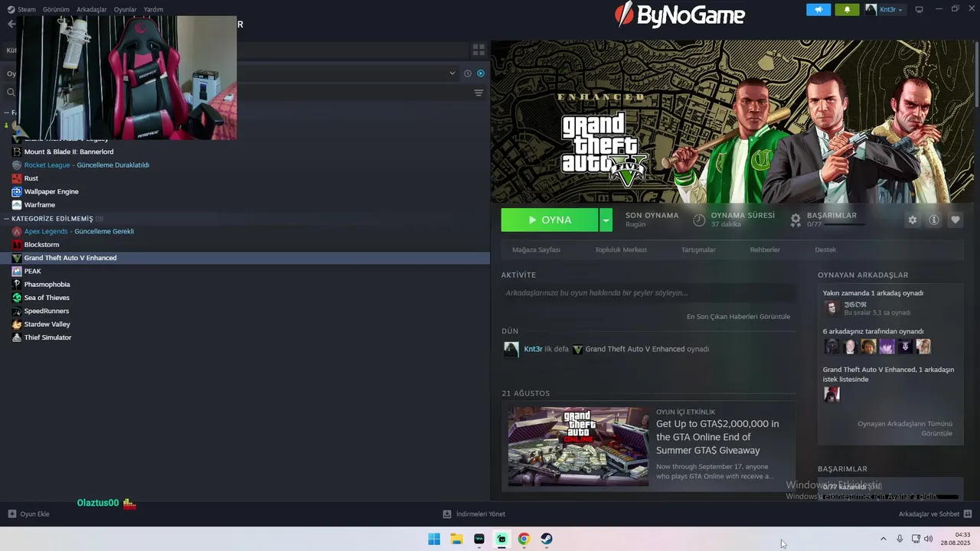
Task: Click En Son Çıkan Haberleri Görüntüle
Action: [738, 316]
